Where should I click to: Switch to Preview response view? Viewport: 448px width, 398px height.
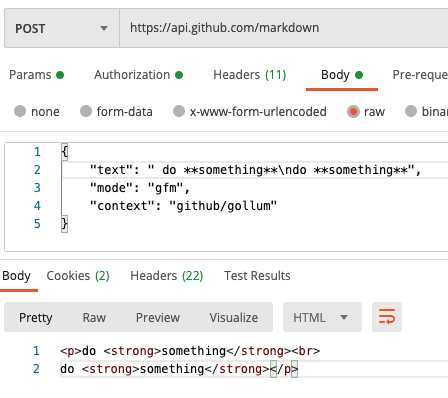click(x=158, y=317)
